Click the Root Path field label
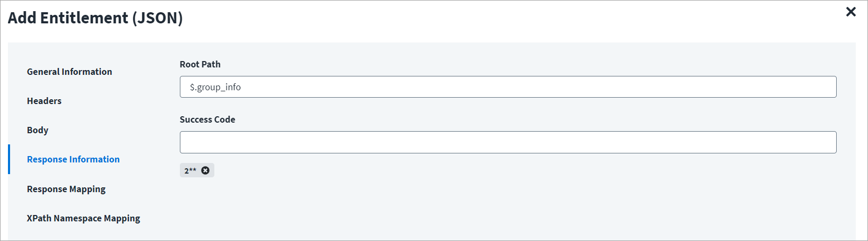The image size is (868, 241). coord(200,64)
